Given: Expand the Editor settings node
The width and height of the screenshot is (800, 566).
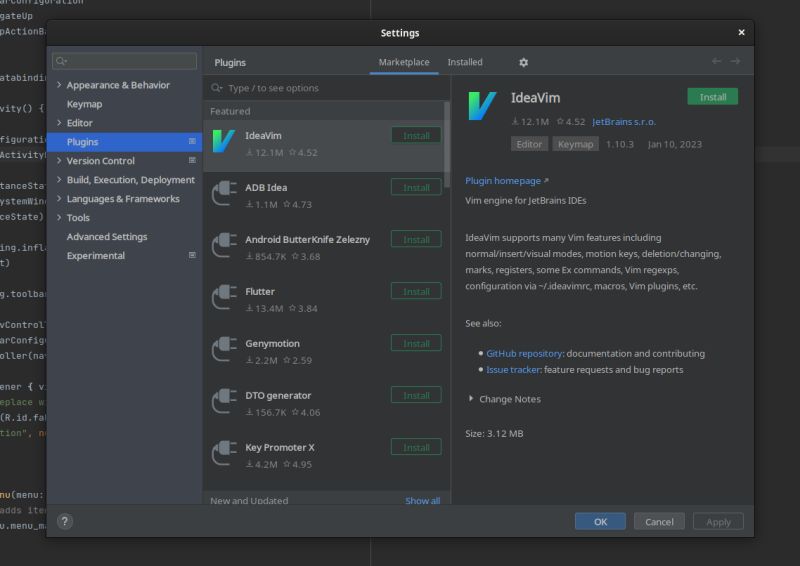Looking at the screenshot, I should tap(59, 122).
